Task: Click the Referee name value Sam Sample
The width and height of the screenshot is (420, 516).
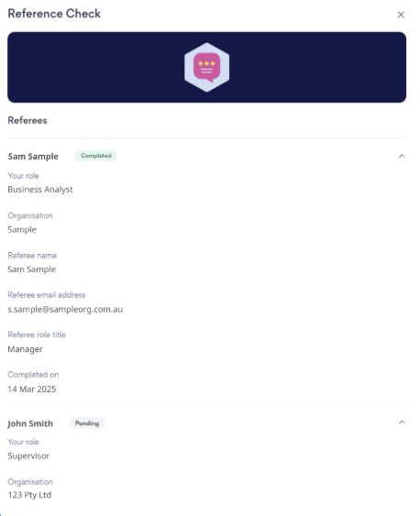Action: [31, 269]
